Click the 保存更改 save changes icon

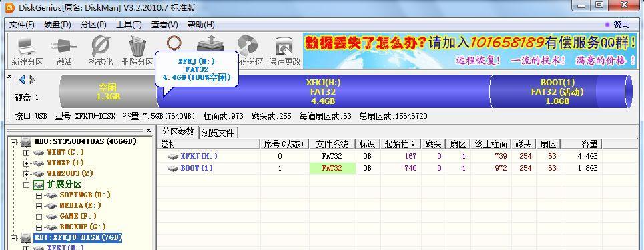click(x=284, y=51)
